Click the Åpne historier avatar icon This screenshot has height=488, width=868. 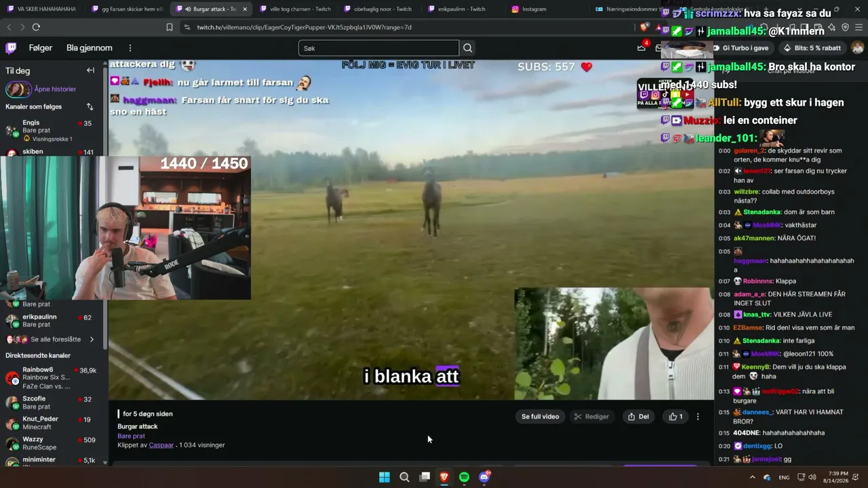click(x=18, y=89)
